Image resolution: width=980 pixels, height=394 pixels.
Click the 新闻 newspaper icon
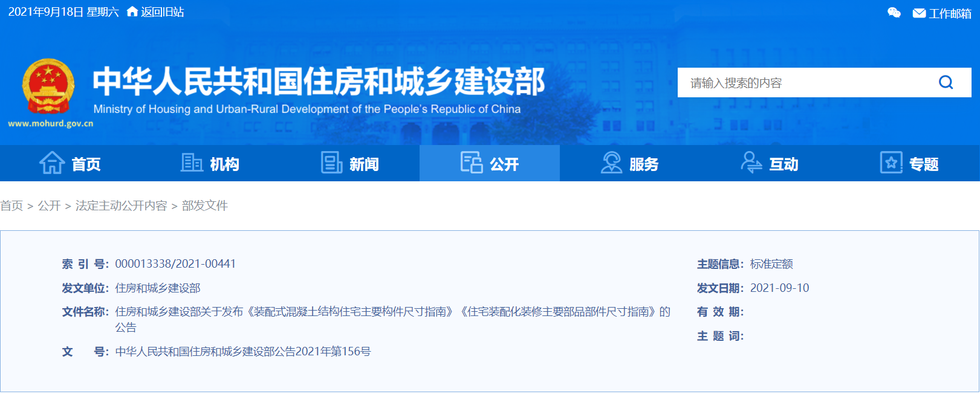pos(331,163)
